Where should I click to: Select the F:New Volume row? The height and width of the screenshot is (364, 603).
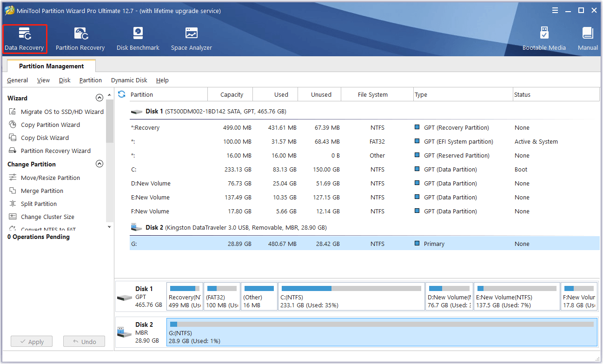[x=364, y=211]
